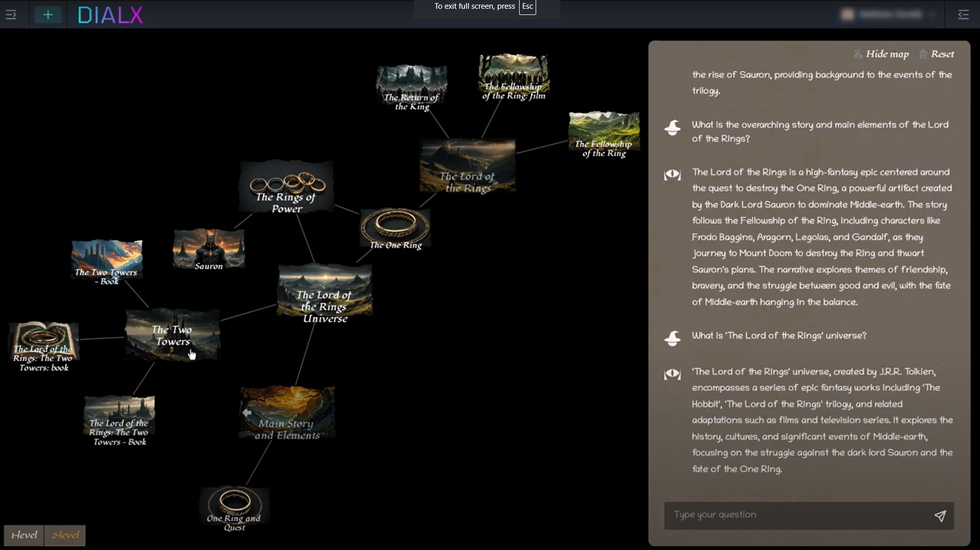Open The Rings of Power node
This screenshot has width=980, height=550.
[287, 187]
